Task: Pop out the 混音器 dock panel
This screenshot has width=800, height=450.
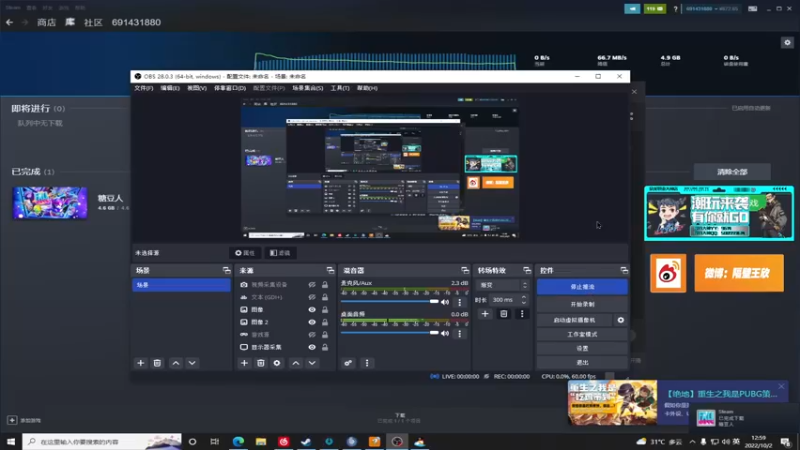Action: click(464, 270)
